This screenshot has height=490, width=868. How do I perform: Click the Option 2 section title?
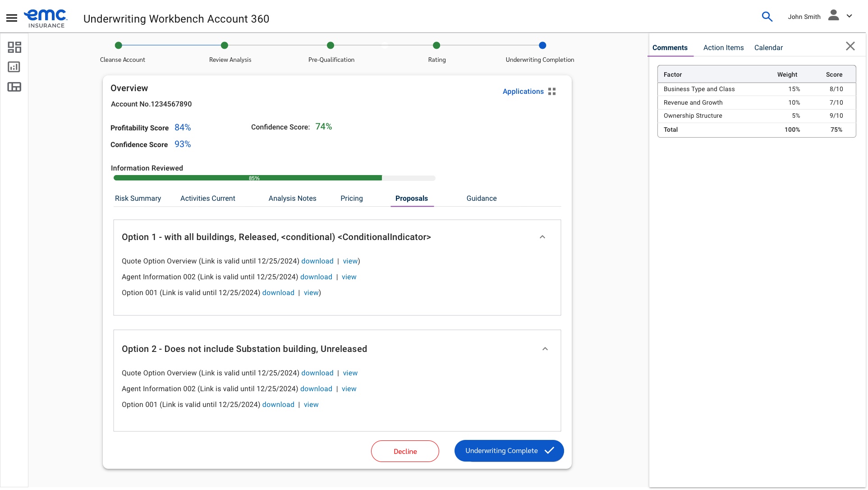[x=244, y=349]
